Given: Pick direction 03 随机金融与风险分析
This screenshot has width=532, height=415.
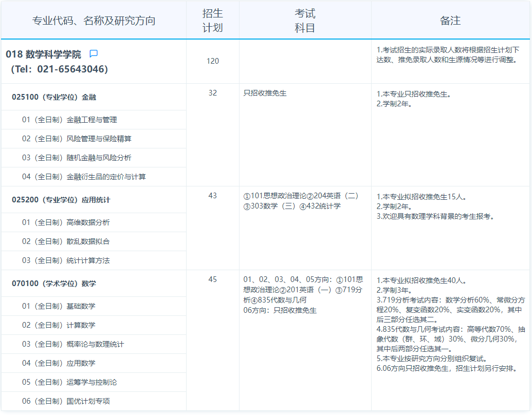Looking at the screenshot, I should pos(77,158).
